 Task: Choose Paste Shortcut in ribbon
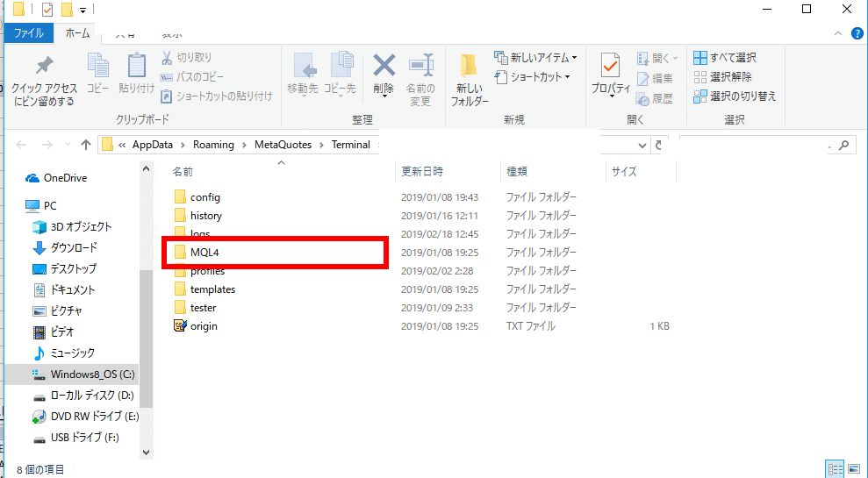(x=217, y=96)
